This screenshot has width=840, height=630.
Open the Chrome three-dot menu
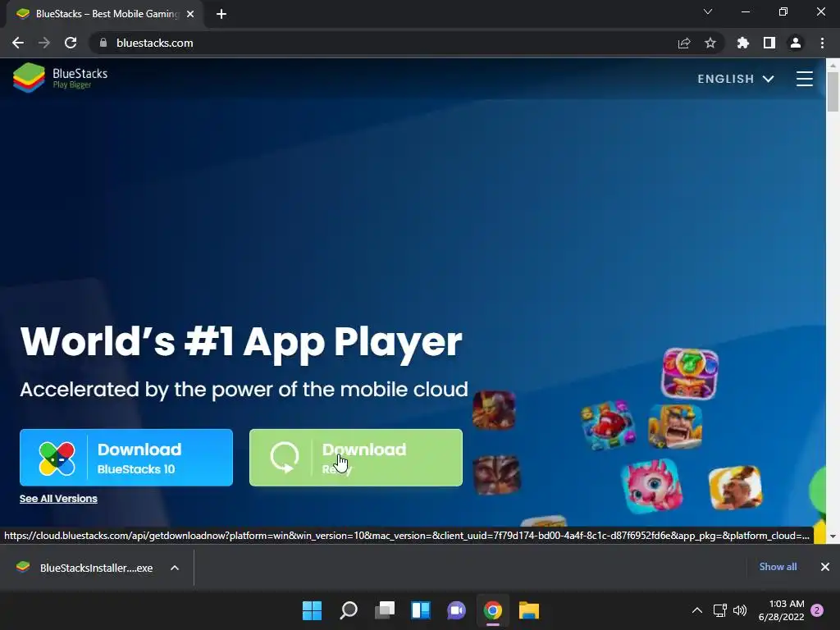[822, 43]
